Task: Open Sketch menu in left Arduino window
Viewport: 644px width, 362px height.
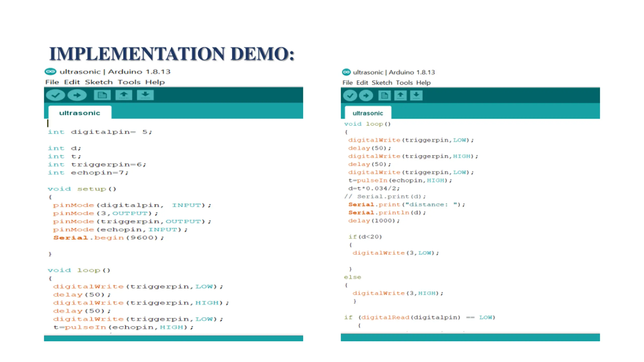Action: click(99, 82)
